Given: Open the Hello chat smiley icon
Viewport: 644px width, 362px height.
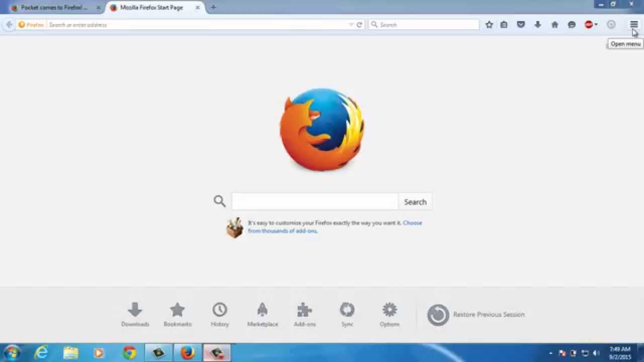Looking at the screenshot, I should click(572, 24).
